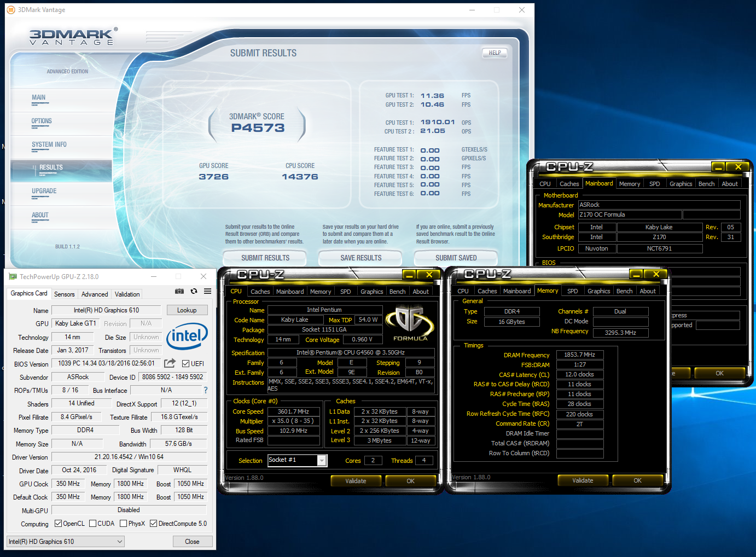The height and width of the screenshot is (557, 756).
Task: Click Validate in CPU-Z CPU window
Action: click(x=356, y=481)
